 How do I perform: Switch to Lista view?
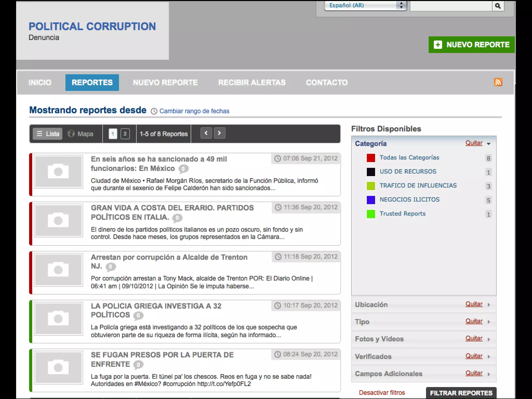[x=48, y=134]
